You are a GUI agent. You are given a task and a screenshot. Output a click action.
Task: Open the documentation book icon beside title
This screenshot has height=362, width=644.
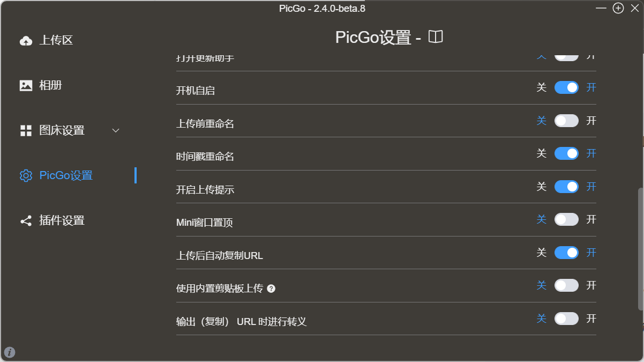coord(436,37)
